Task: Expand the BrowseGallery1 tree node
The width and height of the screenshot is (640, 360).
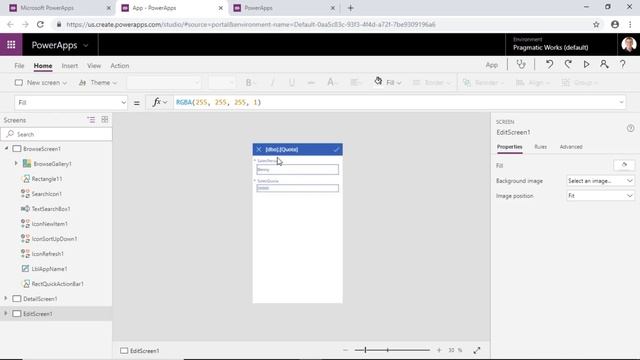Action: tap(16, 164)
